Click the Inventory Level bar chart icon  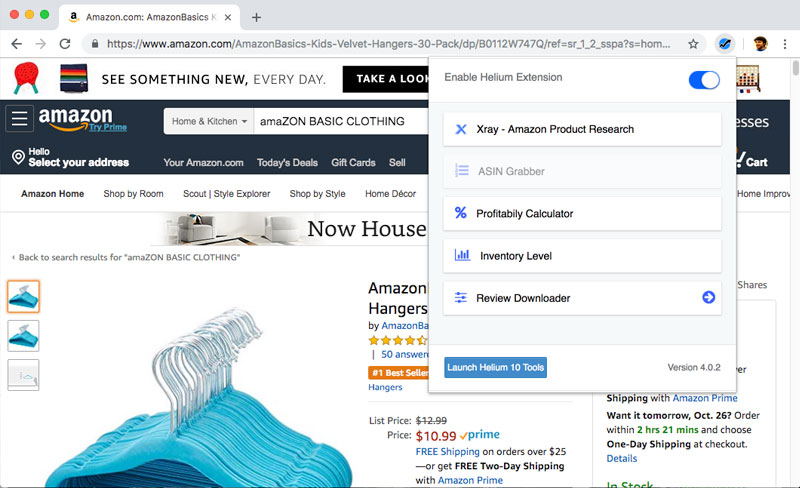pyautogui.click(x=462, y=256)
